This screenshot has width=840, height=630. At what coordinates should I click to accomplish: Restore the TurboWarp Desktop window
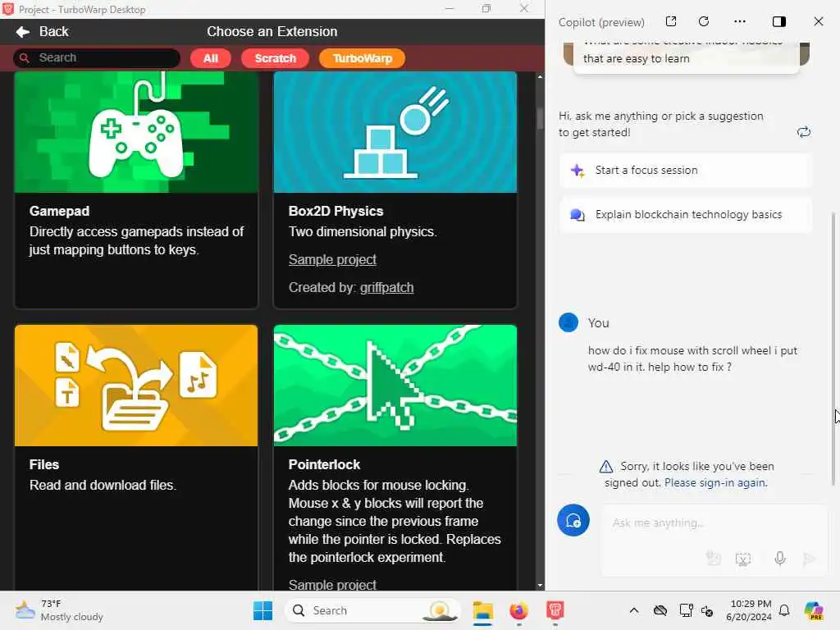(486, 8)
